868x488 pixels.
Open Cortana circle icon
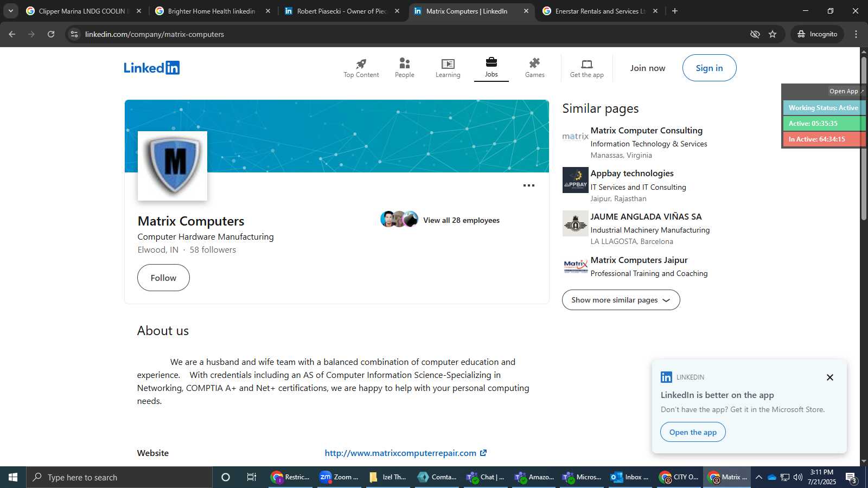coord(226,477)
